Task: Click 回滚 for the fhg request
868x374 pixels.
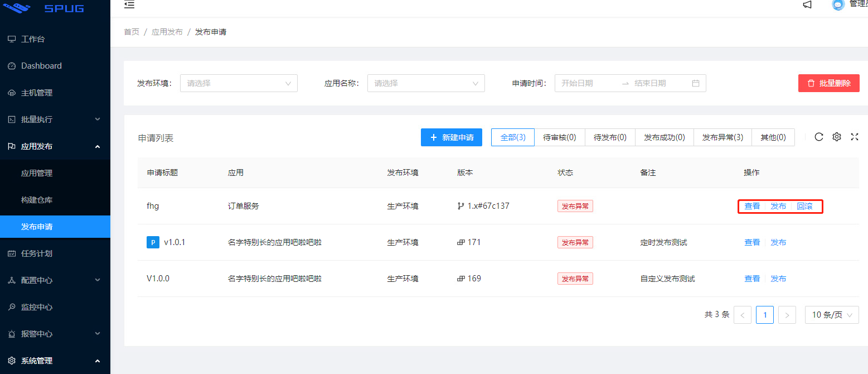Action: click(x=804, y=206)
